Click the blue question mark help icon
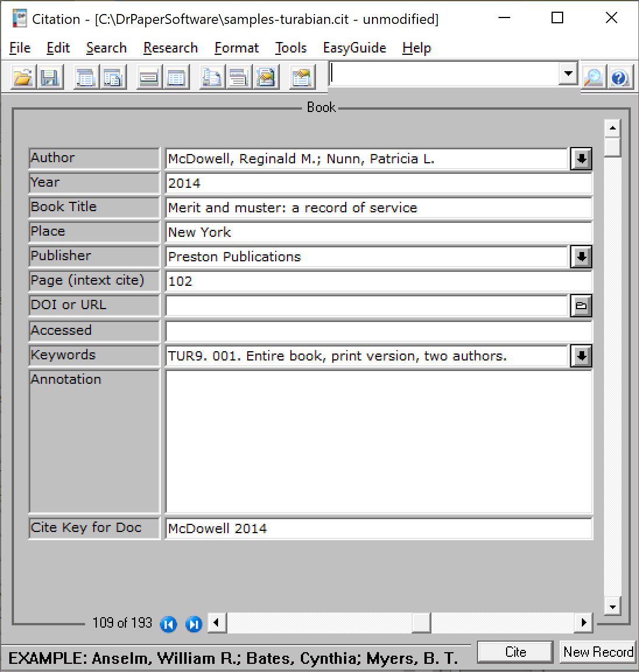This screenshot has width=639, height=672. click(x=620, y=77)
